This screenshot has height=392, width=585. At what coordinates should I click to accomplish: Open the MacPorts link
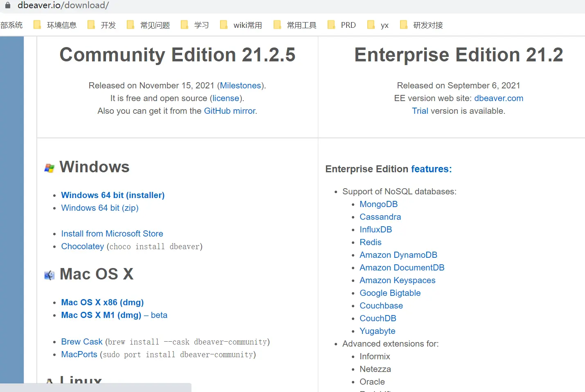(79, 354)
